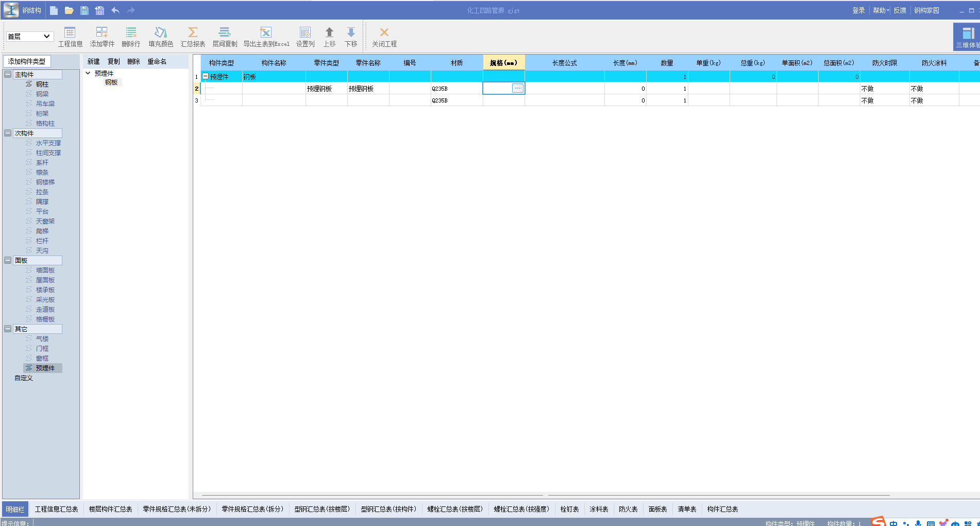This screenshot has width=980, height=526.
Task: Click the new file icon in title bar
Action: coord(54,10)
